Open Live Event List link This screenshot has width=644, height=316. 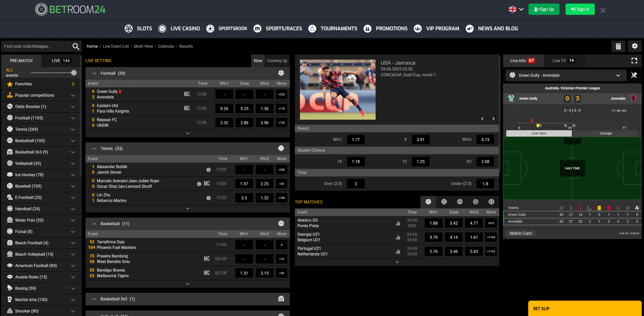[116, 46]
